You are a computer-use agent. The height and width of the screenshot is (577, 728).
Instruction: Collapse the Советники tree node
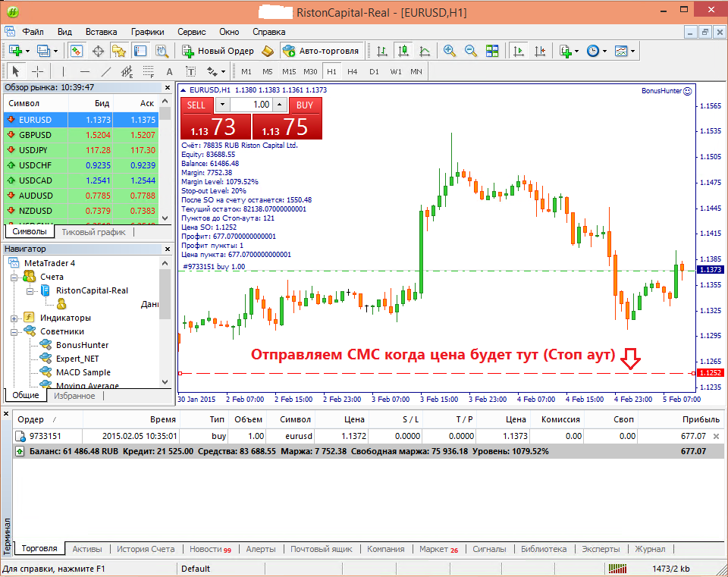pos(14,332)
